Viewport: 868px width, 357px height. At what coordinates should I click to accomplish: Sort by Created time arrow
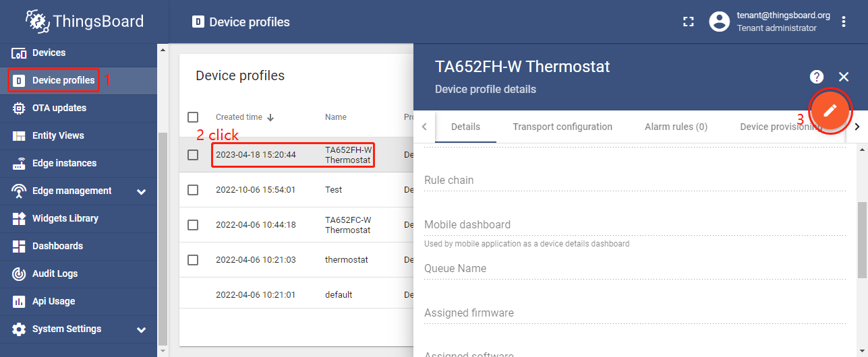[x=270, y=117]
